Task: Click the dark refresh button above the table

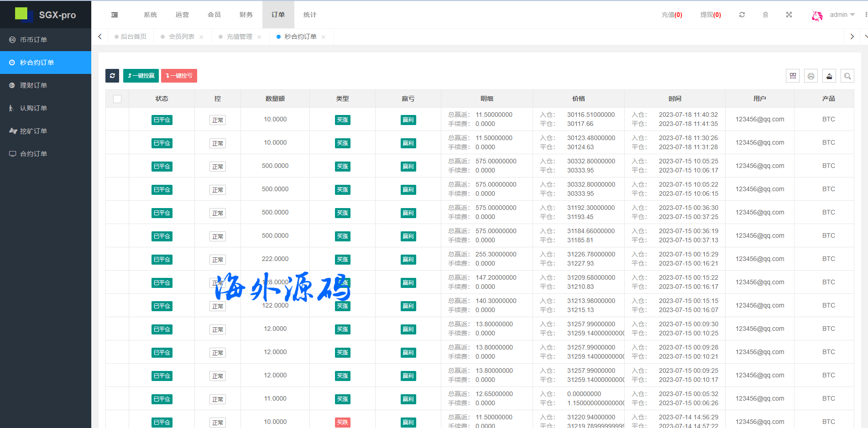Action: [x=112, y=76]
